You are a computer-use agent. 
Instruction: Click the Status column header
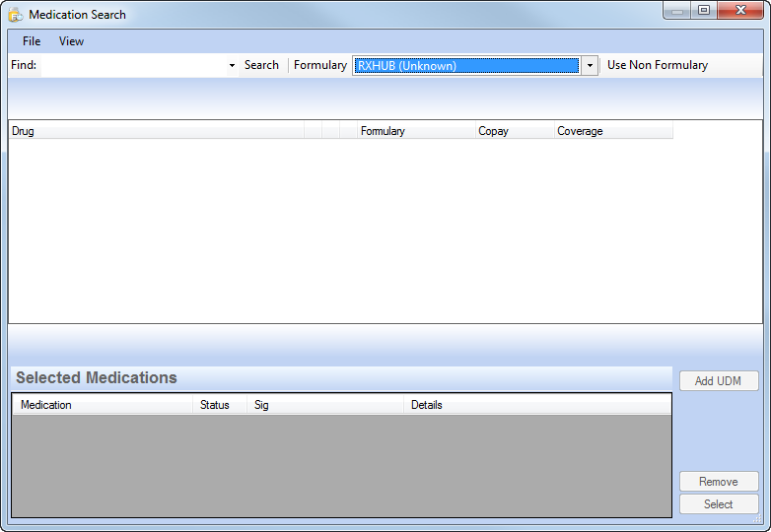[x=220, y=405]
